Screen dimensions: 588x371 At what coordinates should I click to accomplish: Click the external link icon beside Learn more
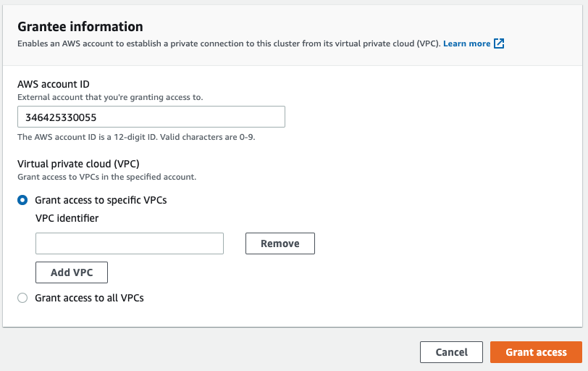pos(499,43)
